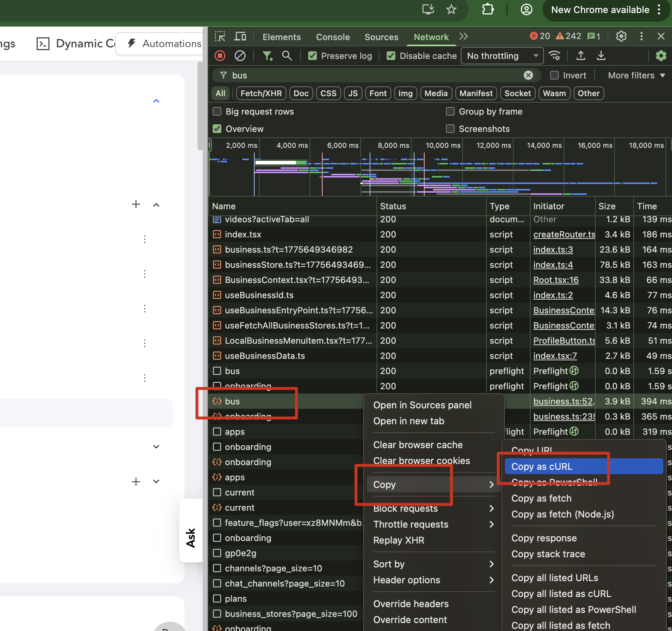Expand the Block requests submenu
The width and height of the screenshot is (672, 631).
434,508
